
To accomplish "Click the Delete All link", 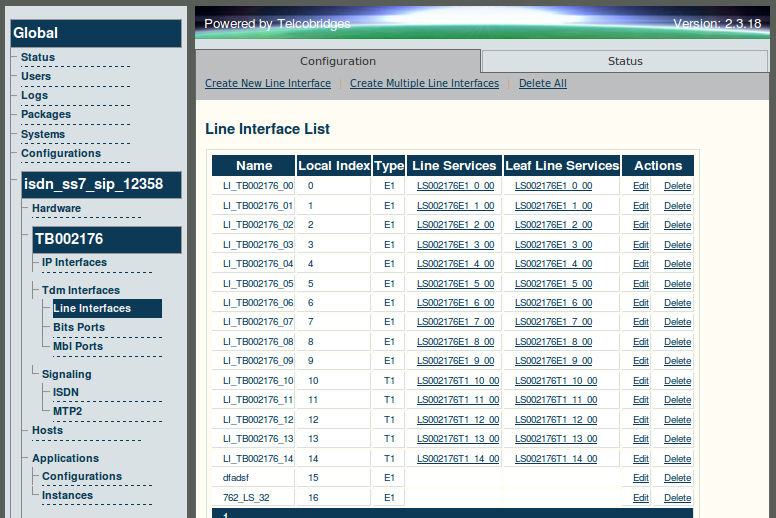I will coord(542,83).
